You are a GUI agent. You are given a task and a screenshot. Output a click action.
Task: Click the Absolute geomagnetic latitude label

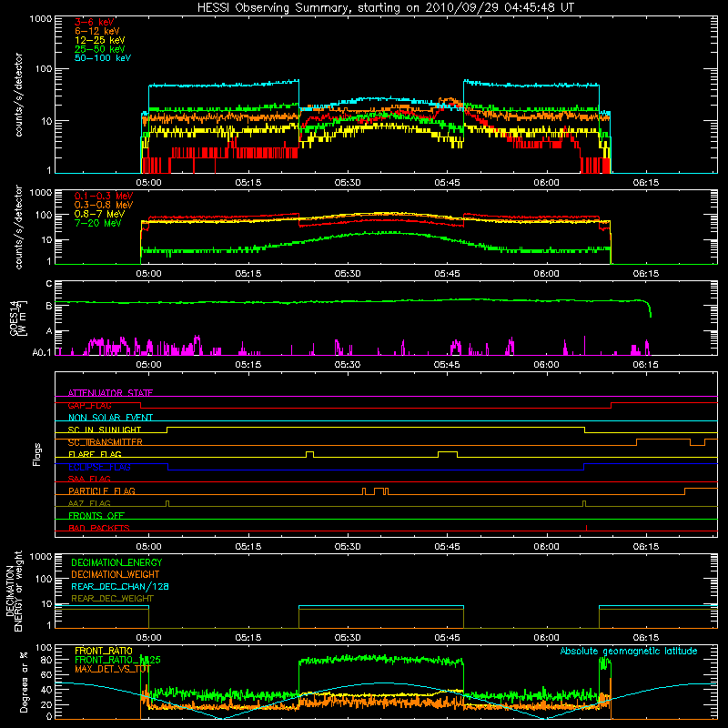point(629,651)
